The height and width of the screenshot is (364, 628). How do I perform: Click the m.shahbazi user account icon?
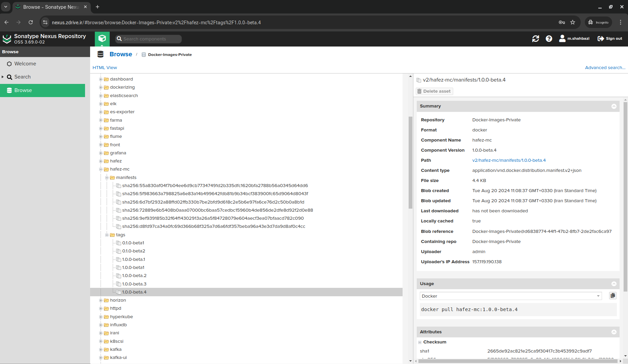(x=562, y=39)
